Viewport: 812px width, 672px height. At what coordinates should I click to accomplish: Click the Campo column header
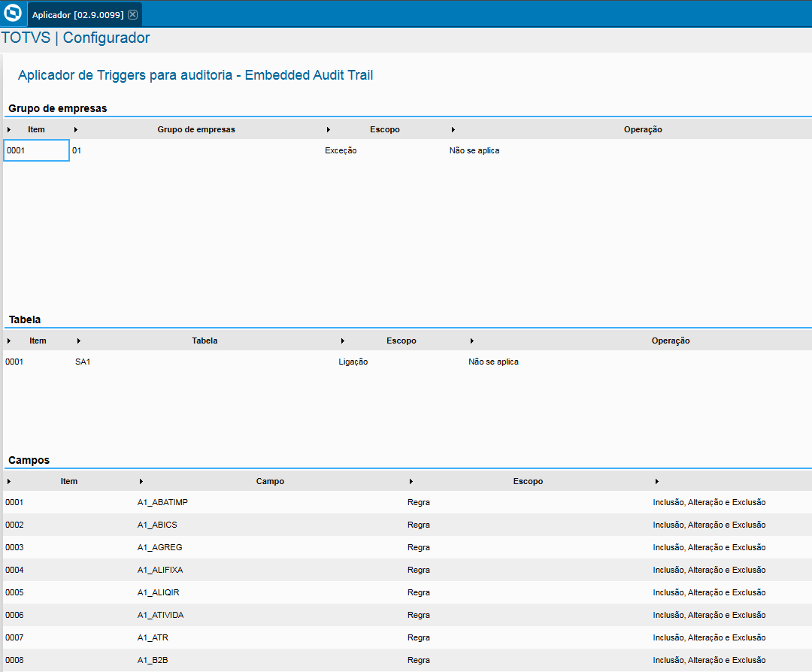pos(271,482)
